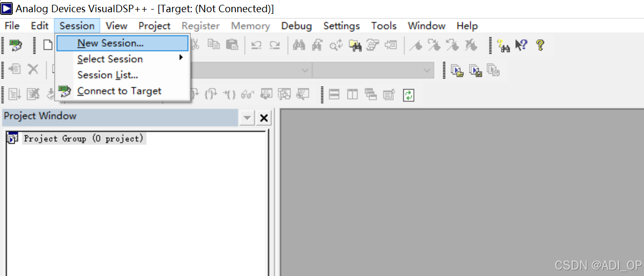644x276 pixels.
Task: Open the Edit menu
Action: pos(39,25)
